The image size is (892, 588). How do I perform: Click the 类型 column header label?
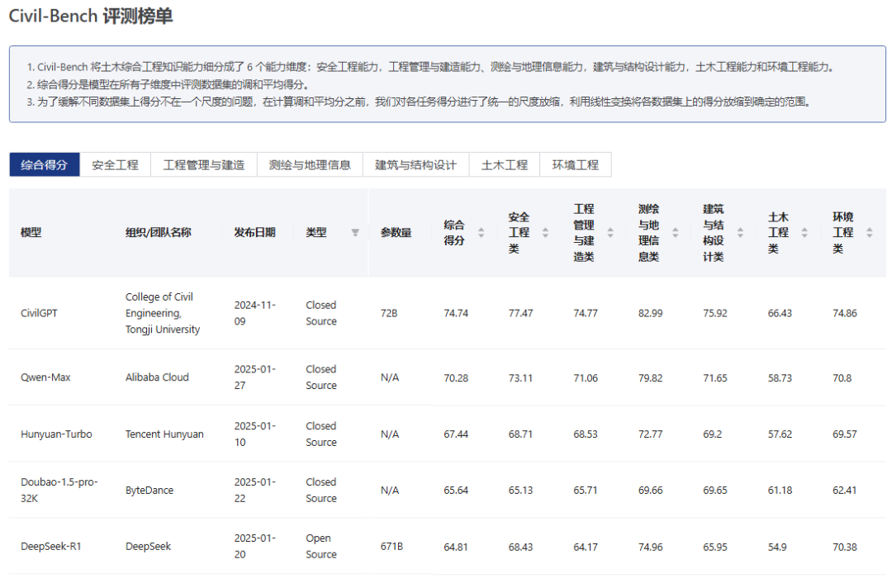coord(316,233)
